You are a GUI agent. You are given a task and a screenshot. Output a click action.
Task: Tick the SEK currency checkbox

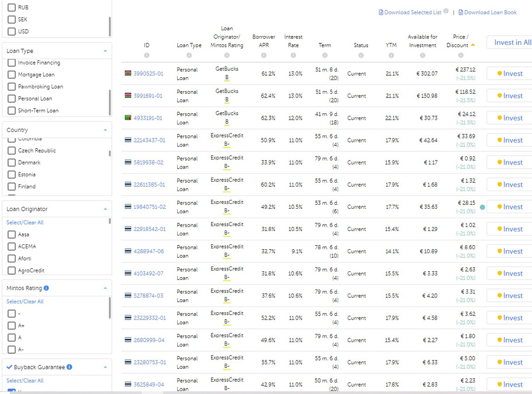click(11, 19)
